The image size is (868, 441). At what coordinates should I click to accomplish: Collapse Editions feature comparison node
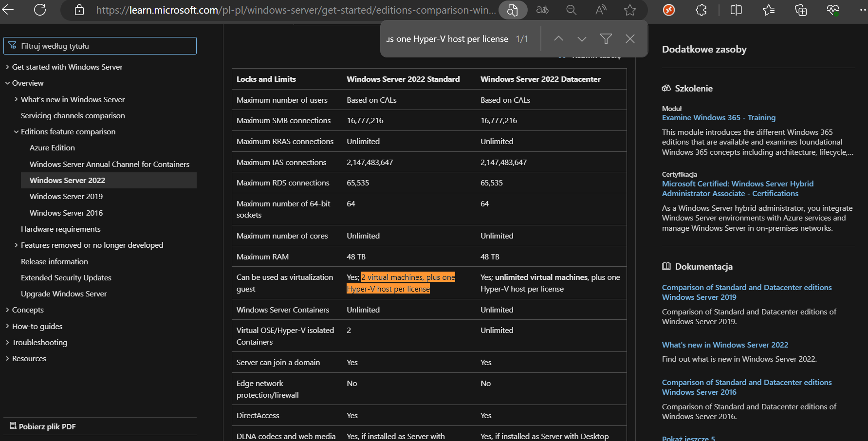[16, 132]
